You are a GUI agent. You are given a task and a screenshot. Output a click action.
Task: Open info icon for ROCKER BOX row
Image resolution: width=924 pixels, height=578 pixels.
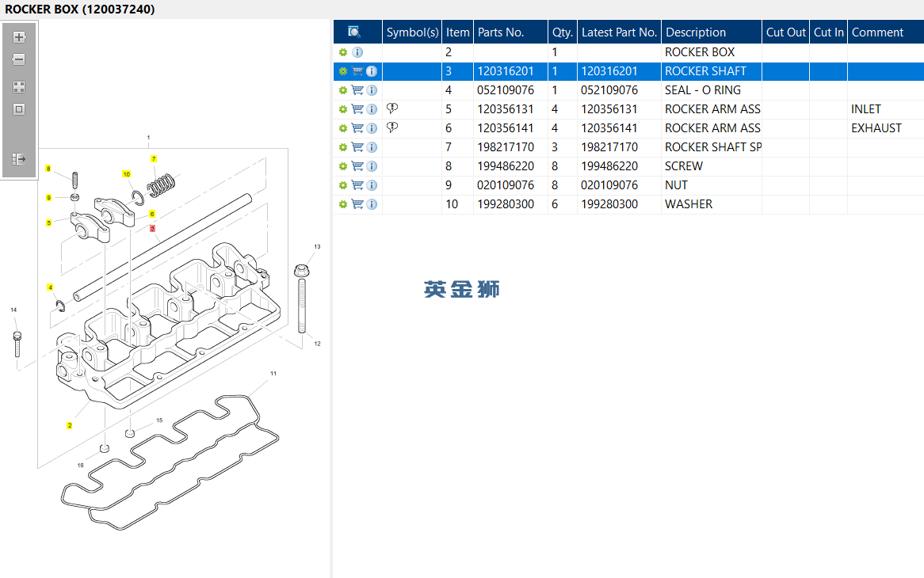(x=357, y=52)
